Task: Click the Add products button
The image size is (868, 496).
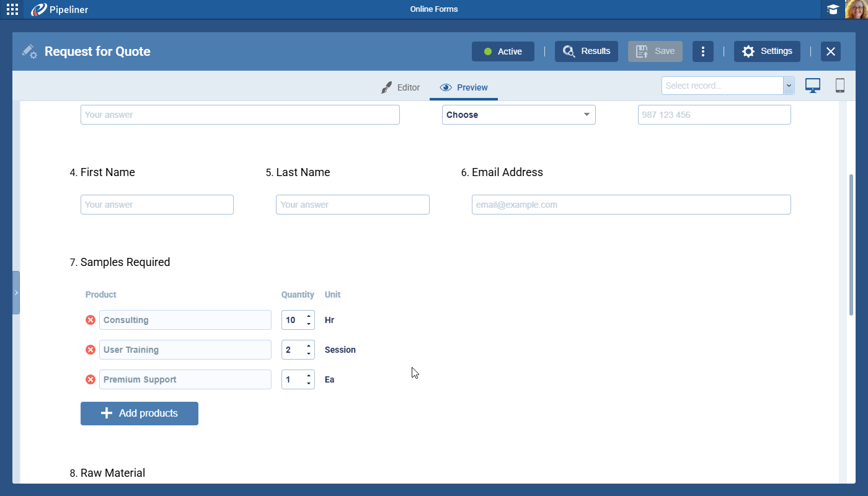Action: (x=139, y=414)
